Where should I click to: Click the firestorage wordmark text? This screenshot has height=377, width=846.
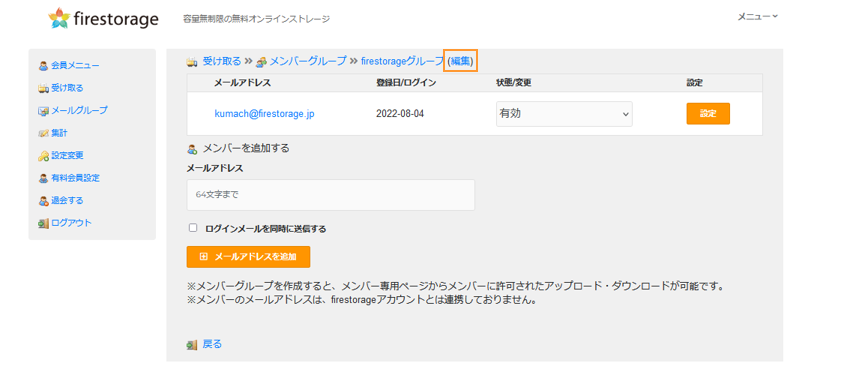click(116, 19)
